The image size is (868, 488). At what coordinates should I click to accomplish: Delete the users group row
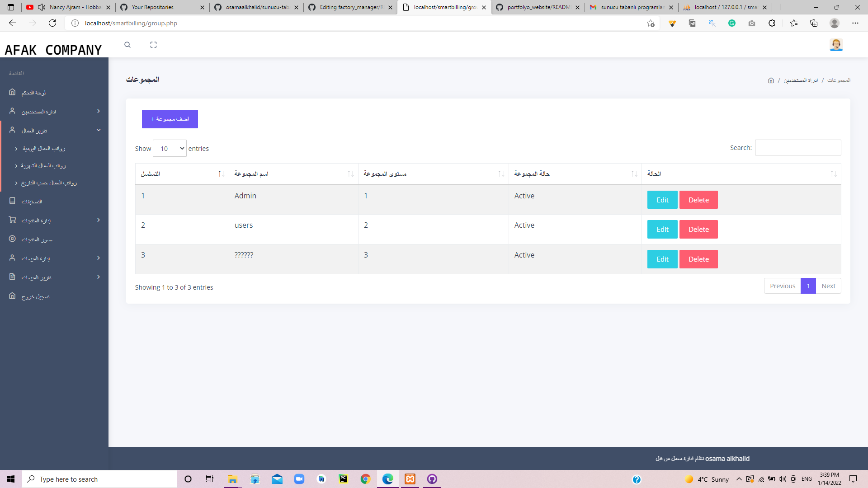coord(698,230)
